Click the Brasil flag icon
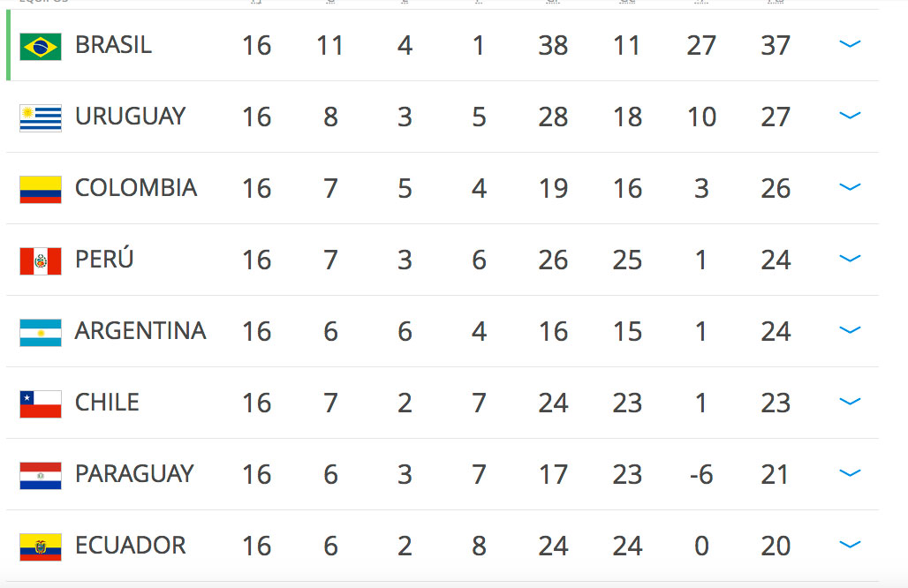Viewport: 908px width, 588px height. point(41,47)
